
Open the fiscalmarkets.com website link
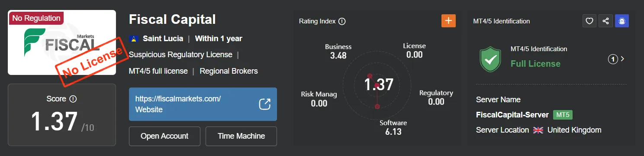(203, 104)
